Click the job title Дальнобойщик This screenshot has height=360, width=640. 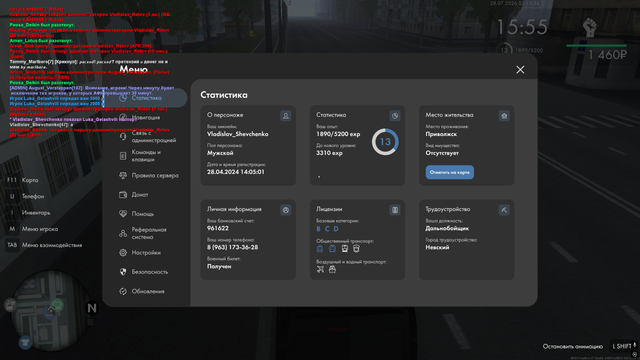pos(447,229)
